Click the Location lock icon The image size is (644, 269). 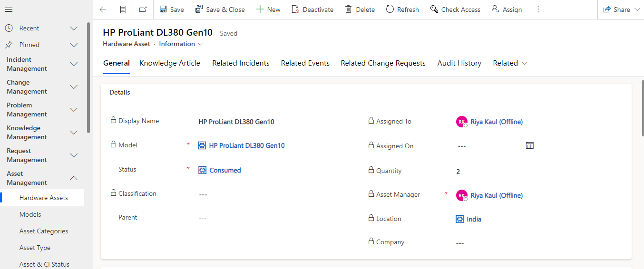(371, 218)
